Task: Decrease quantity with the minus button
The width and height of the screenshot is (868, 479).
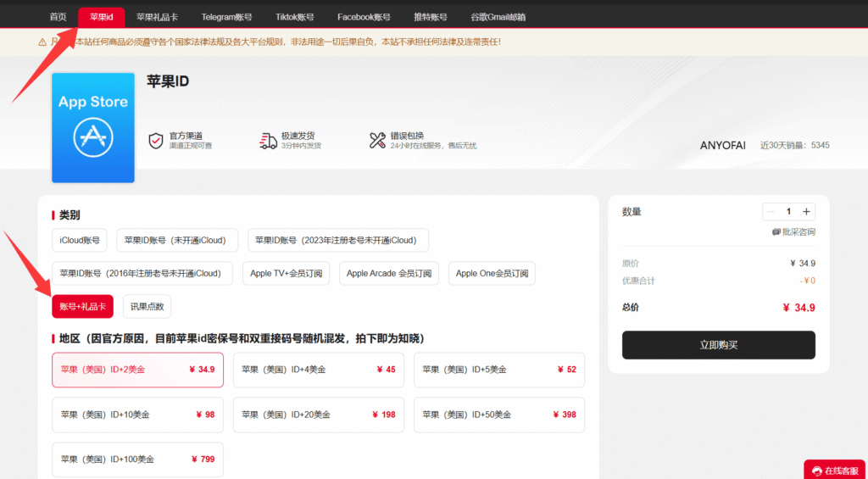Action: click(x=771, y=212)
